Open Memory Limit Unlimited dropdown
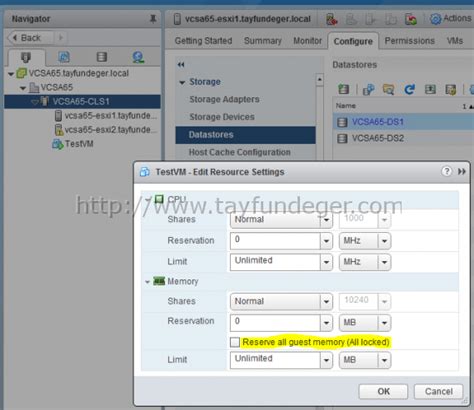 click(281, 360)
